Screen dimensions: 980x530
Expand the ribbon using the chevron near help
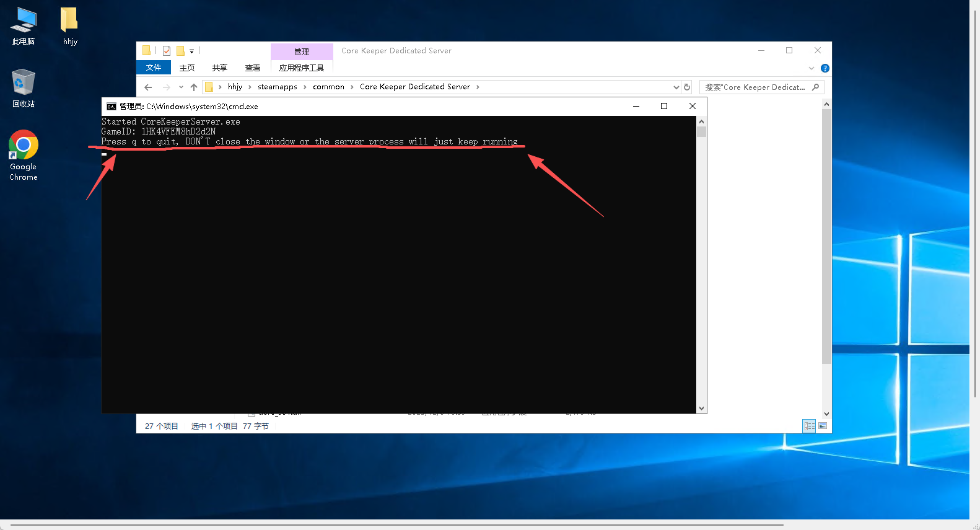point(812,68)
